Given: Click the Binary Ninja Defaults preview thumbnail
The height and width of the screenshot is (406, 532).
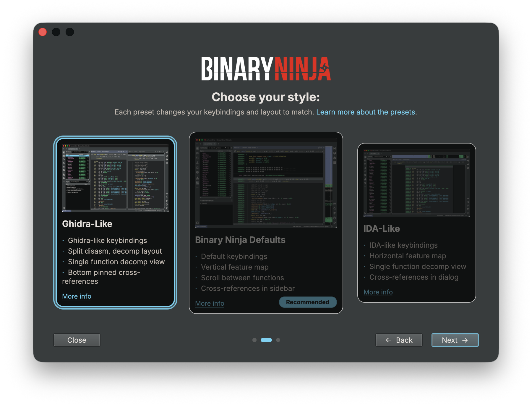Looking at the screenshot, I should (266, 183).
